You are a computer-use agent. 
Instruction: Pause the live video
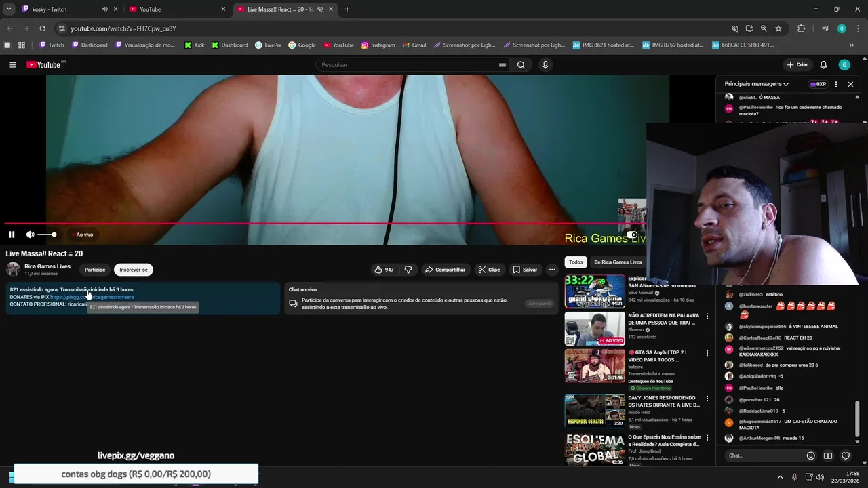click(12, 235)
